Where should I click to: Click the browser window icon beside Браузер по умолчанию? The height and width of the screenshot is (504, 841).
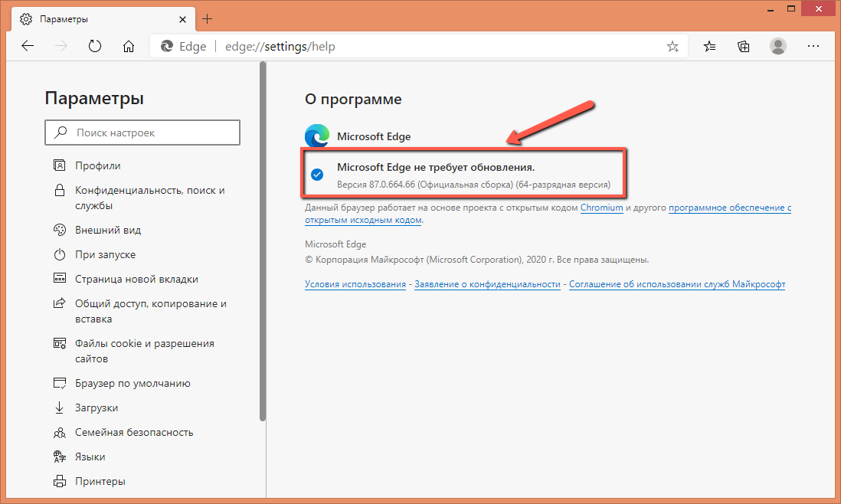60,383
